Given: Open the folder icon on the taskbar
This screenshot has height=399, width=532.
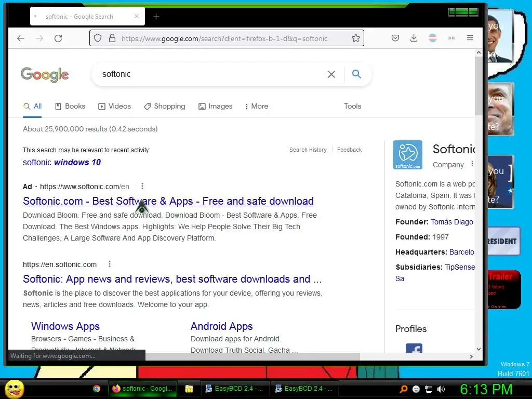Looking at the screenshot, I should [x=189, y=389].
